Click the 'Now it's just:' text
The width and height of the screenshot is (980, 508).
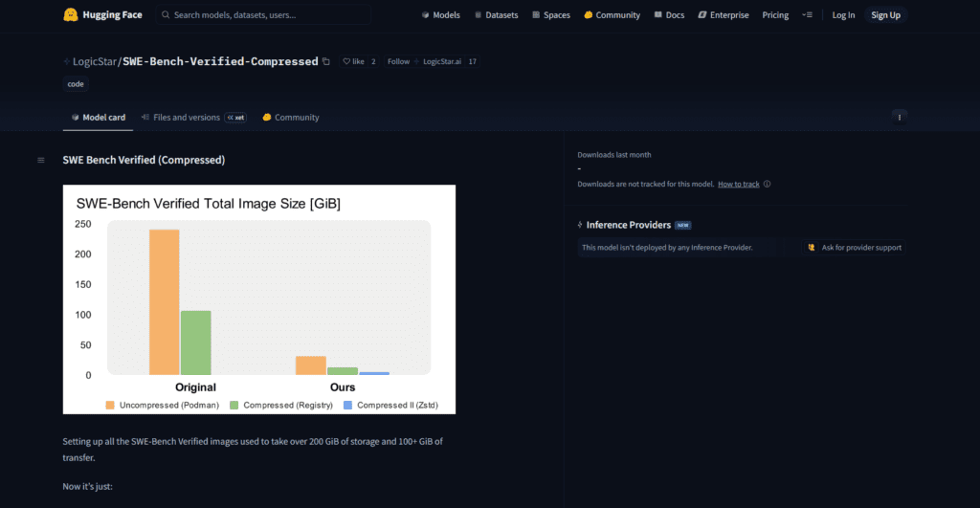[87, 486]
